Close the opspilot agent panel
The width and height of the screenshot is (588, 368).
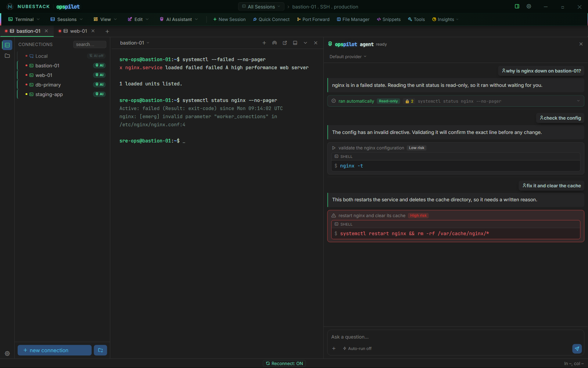coord(581,44)
